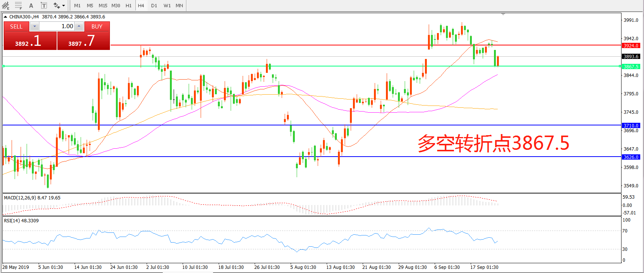644x273 pixels.
Task: Select the text 'A' drawing tool
Action: pyautogui.click(x=31, y=6)
